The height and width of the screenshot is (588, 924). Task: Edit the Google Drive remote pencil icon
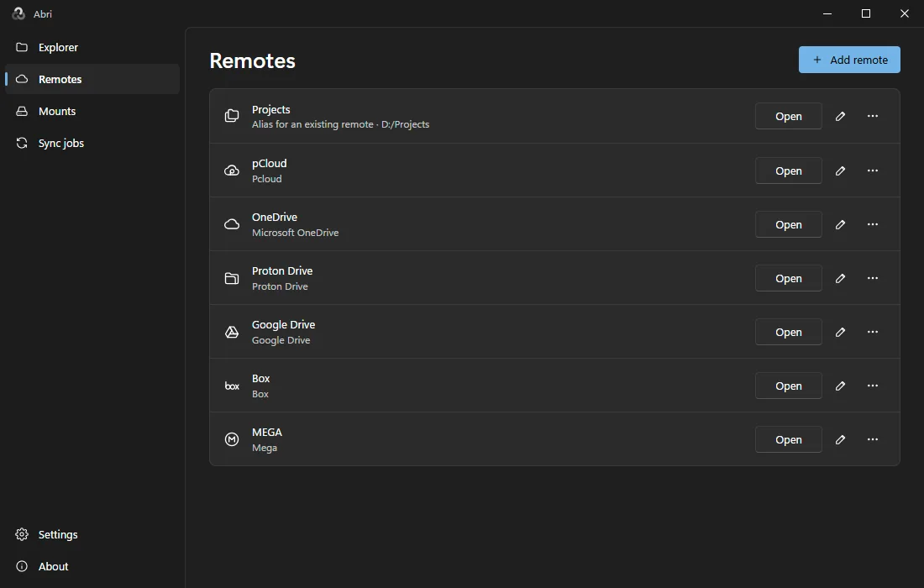[x=840, y=332]
